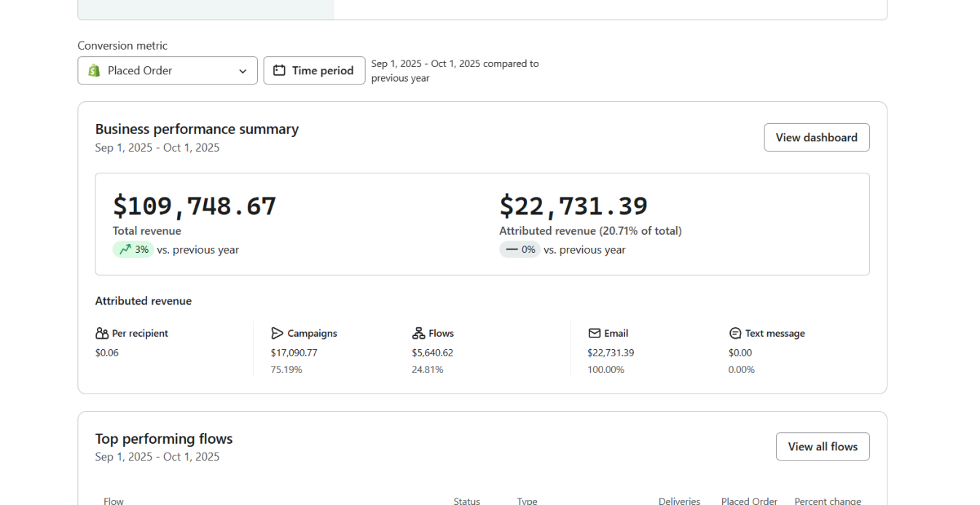Click the $22,731.39 large attributed revenue figure
The image size is (980, 505).
(573, 206)
